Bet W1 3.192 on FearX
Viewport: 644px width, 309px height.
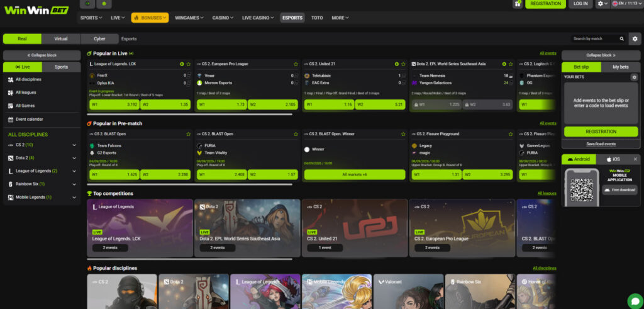pyautogui.click(x=114, y=104)
